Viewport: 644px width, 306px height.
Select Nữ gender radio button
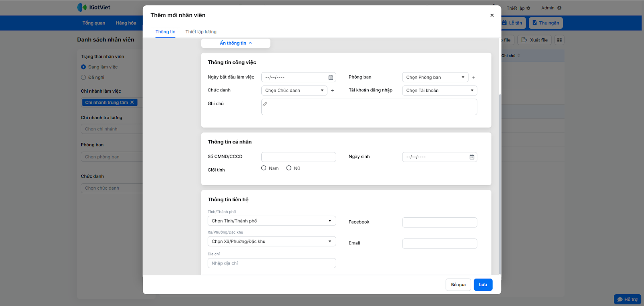click(289, 168)
